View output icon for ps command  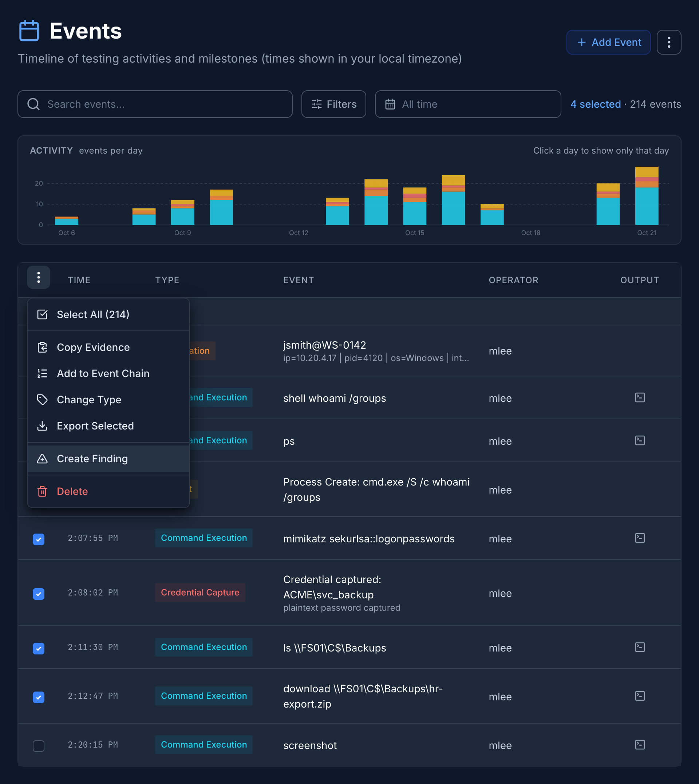pos(639,440)
